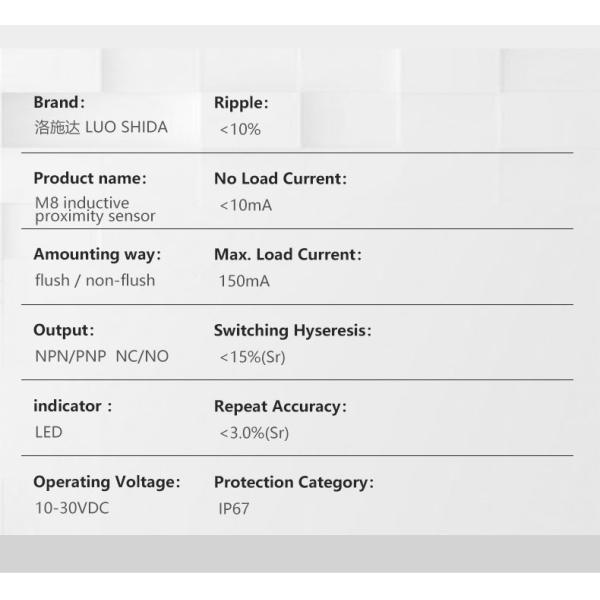Select the LUO SHIDA brand text
This screenshot has height=600, width=600.
(x=100, y=128)
